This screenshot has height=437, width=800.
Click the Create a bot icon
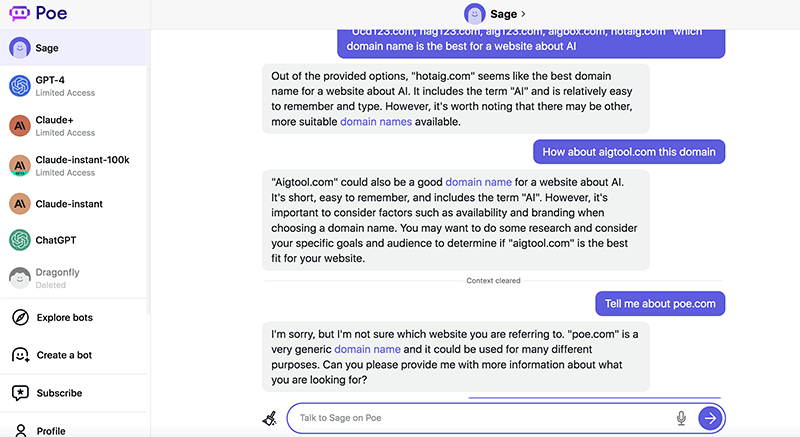point(20,355)
